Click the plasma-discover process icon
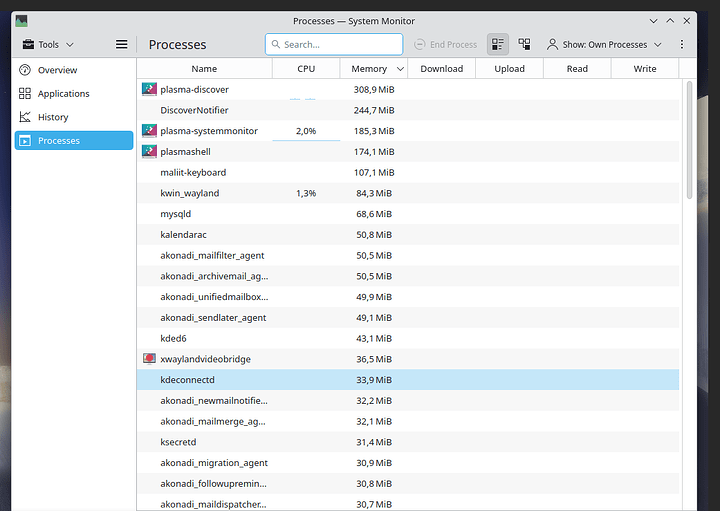Viewport: 720px width, 511px height. (x=149, y=89)
